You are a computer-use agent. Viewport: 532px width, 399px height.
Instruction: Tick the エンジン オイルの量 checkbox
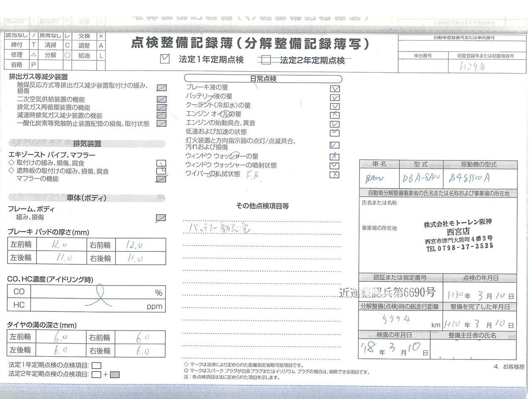tap(335, 115)
